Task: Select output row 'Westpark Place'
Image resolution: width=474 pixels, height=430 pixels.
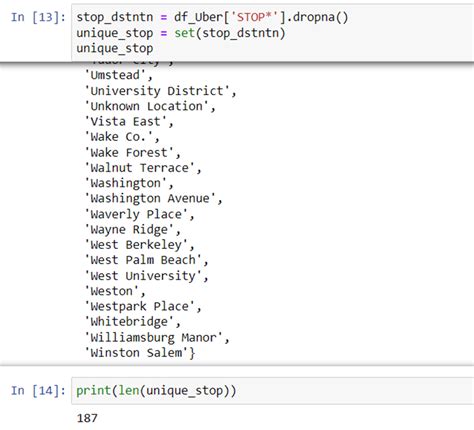Action: coord(143,306)
